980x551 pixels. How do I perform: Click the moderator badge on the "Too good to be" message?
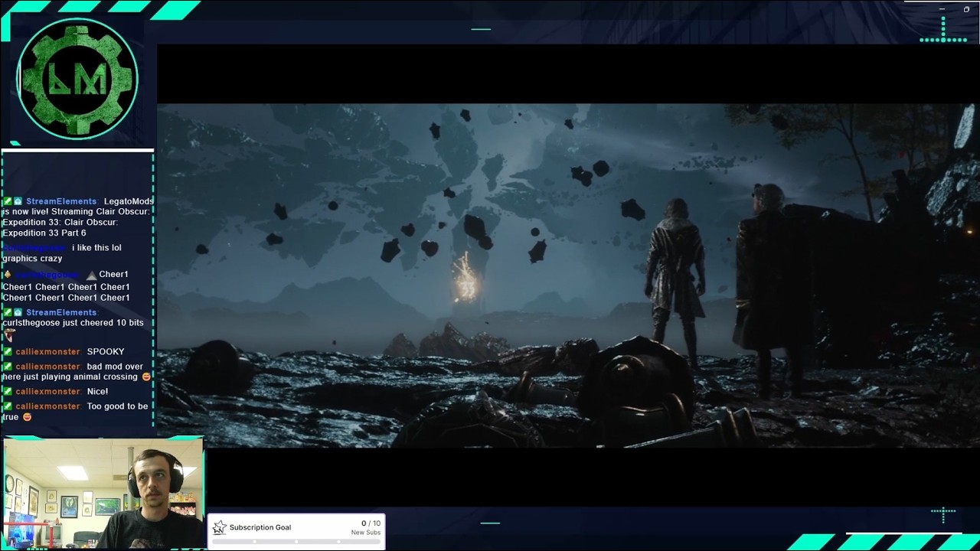pos(8,406)
